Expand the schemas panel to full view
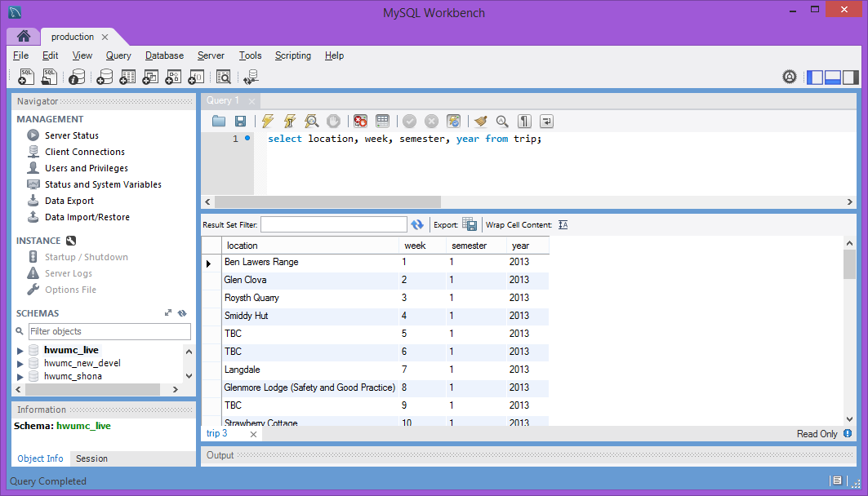Viewport: 868px width, 496px height. coord(168,313)
